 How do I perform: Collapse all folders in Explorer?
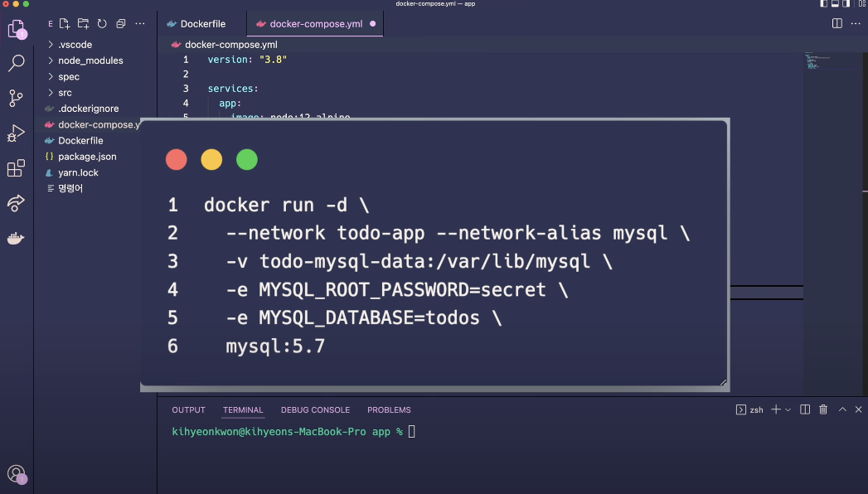(x=121, y=24)
